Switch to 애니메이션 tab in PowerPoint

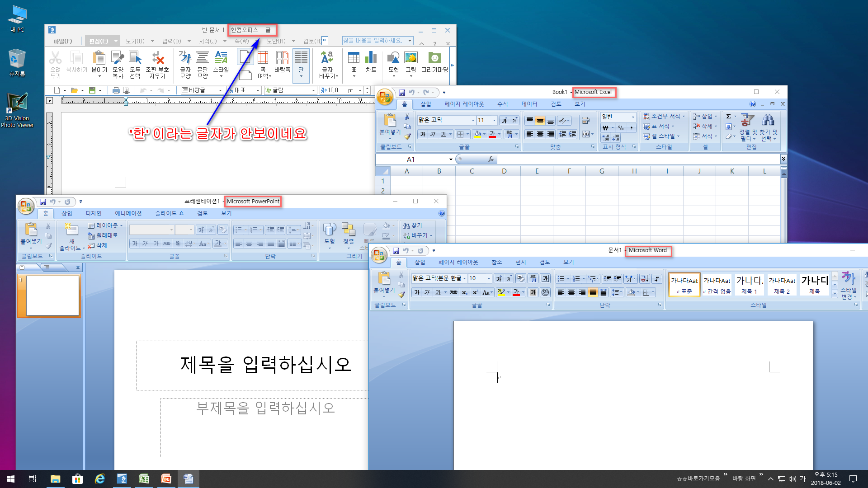pyautogui.click(x=128, y=213)
